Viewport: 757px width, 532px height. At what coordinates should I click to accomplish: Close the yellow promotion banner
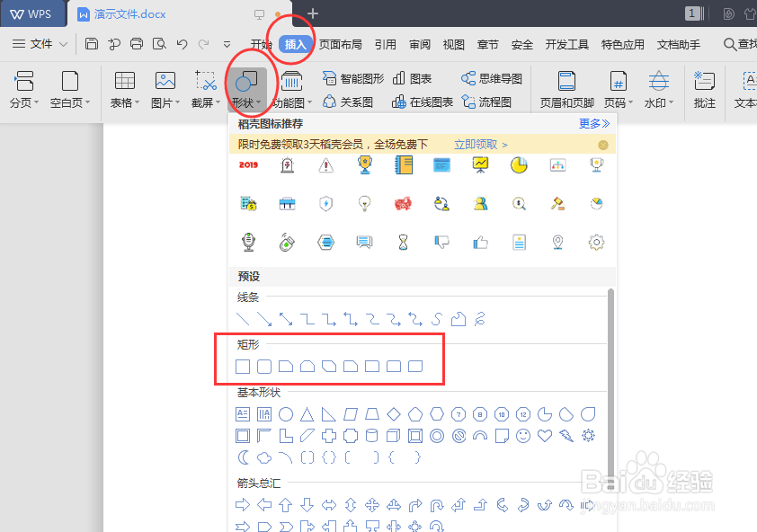(x=603, y=145)
